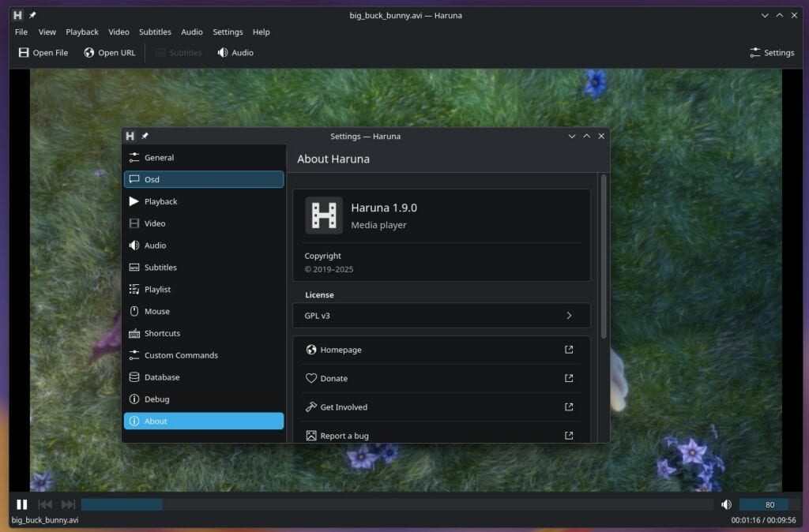Open Custom Commands settings page
Viewport: 809px width, 532px height.
pos(204,355)
